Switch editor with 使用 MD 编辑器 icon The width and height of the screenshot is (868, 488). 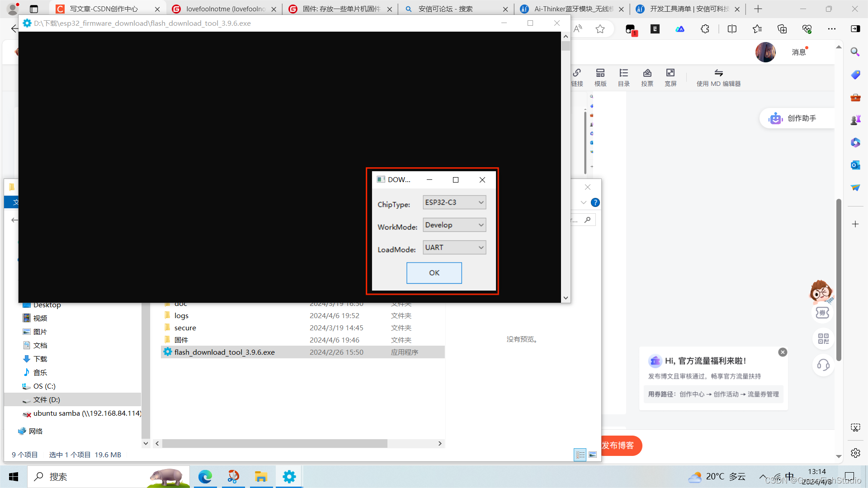[718, 77]
